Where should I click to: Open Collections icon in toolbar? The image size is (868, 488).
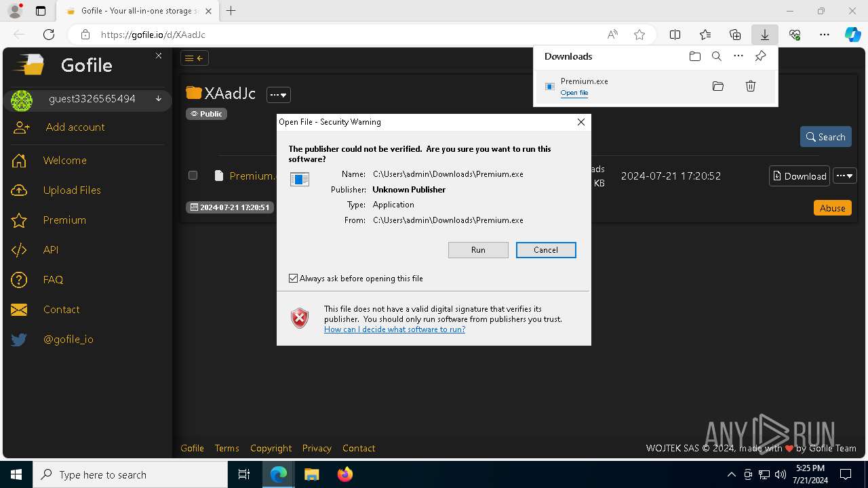(735, 35)
